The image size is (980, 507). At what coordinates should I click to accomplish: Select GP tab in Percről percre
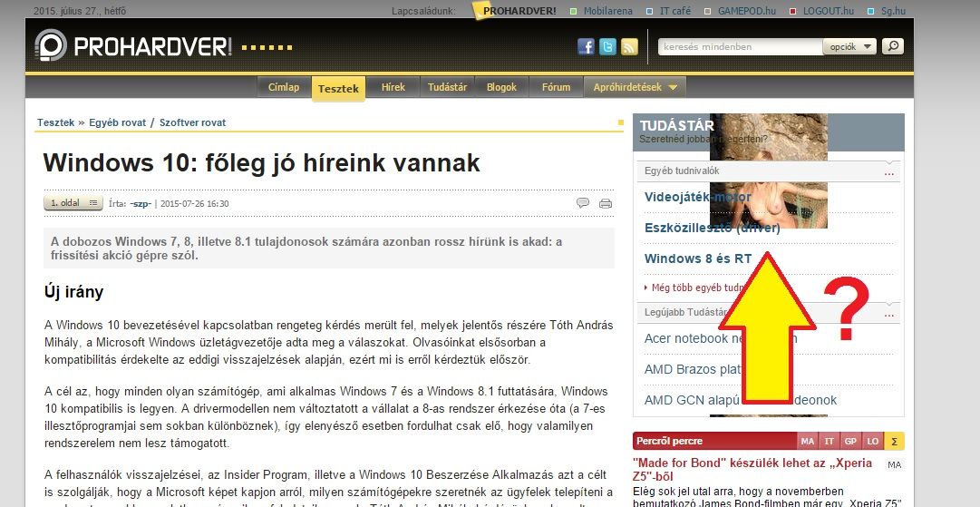coord(850,441)
